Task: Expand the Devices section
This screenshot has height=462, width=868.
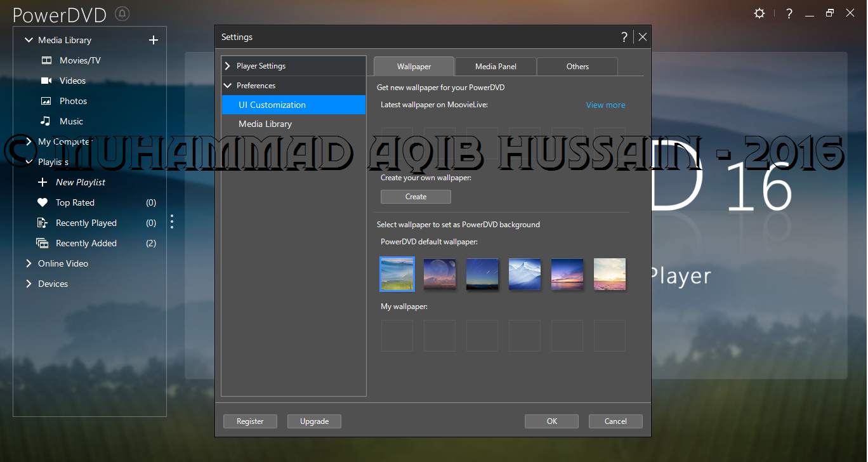Action: point(29,284)
